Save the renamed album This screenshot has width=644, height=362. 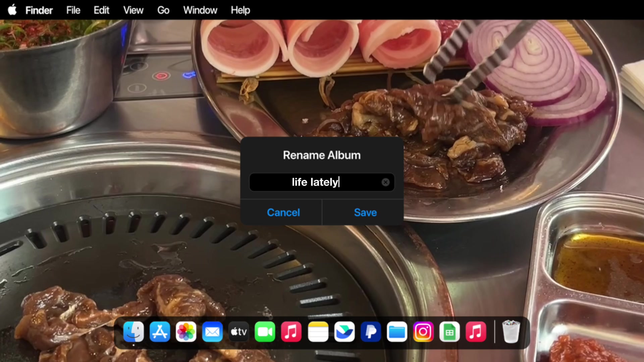(x=365, y=213)
